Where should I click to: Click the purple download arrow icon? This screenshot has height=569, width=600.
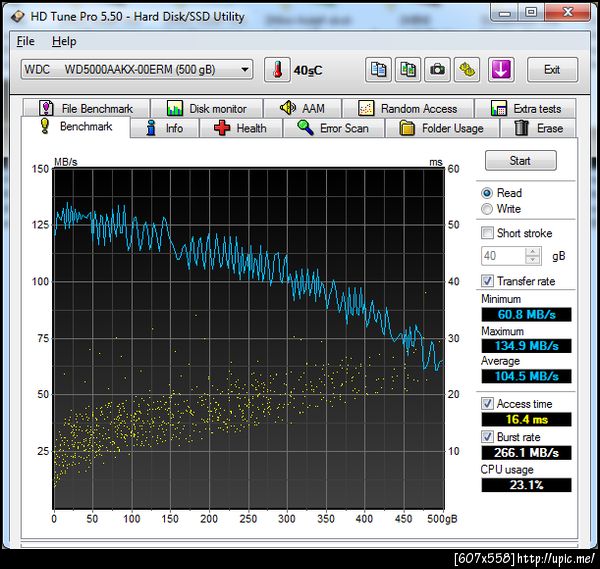pos(500,69)
